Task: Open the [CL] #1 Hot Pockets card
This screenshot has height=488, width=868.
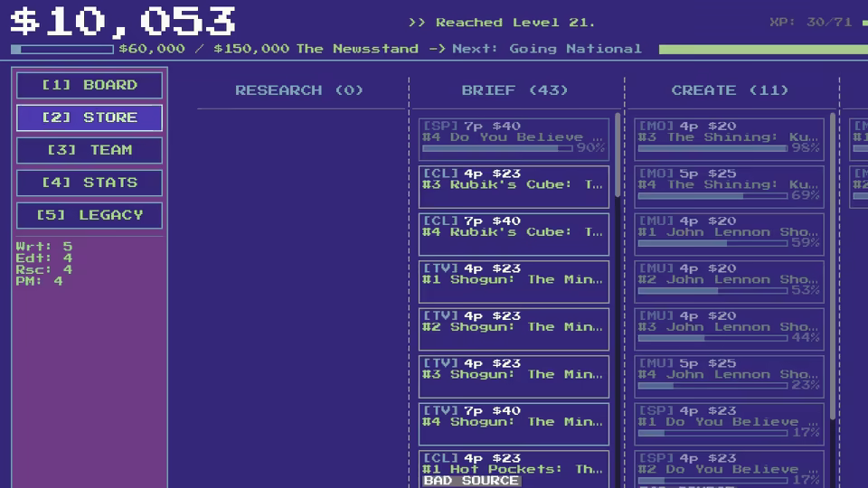Action: 514,469
